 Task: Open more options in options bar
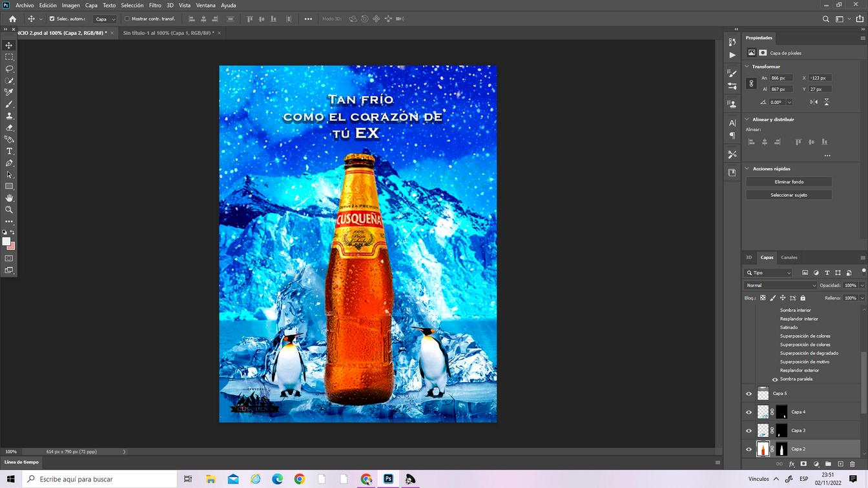tap(308, 19)
